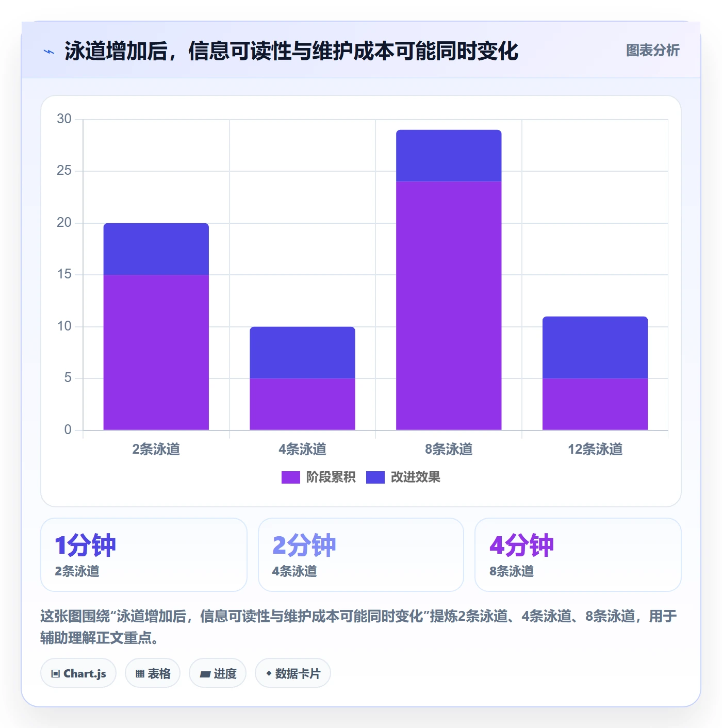722x728 pixels.
Task: Click the 进度 progress tag icon
Action: pos(205,674)
